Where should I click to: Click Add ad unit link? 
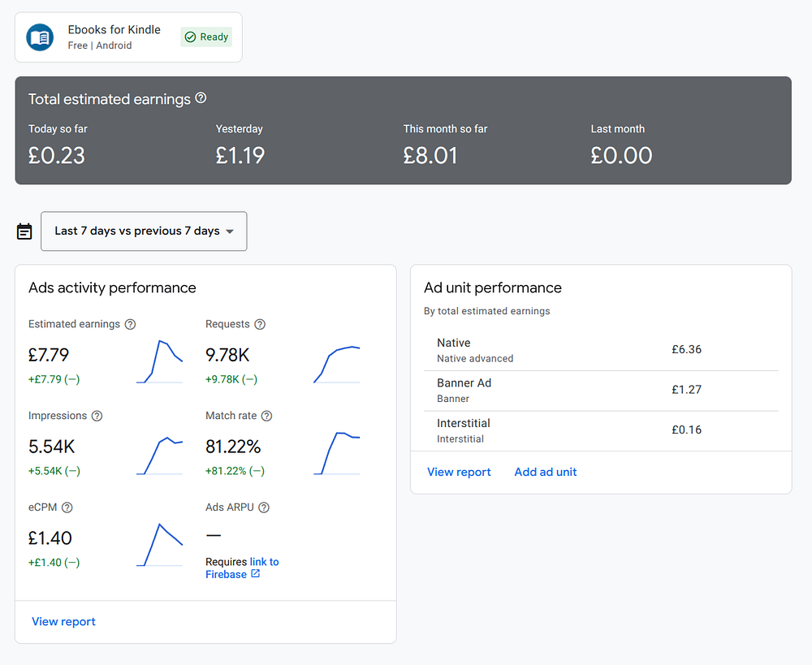(546, 472)
